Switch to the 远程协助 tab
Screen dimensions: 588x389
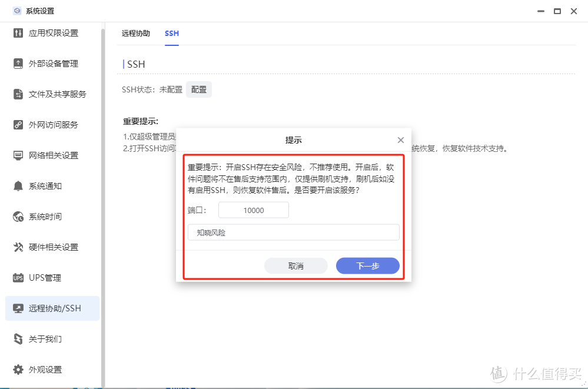point(136,34)
